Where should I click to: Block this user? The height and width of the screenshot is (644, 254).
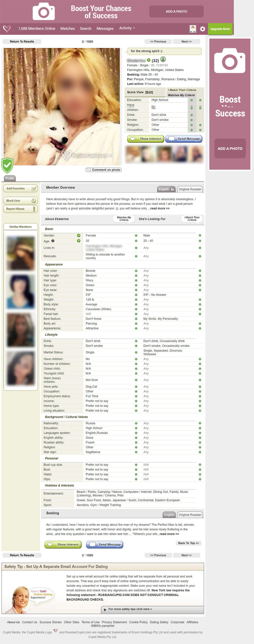pos(21,201)
